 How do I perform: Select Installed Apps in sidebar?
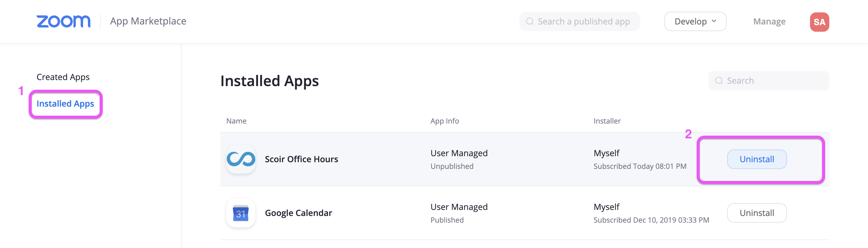pyautogui.click(x=65, y=104)
